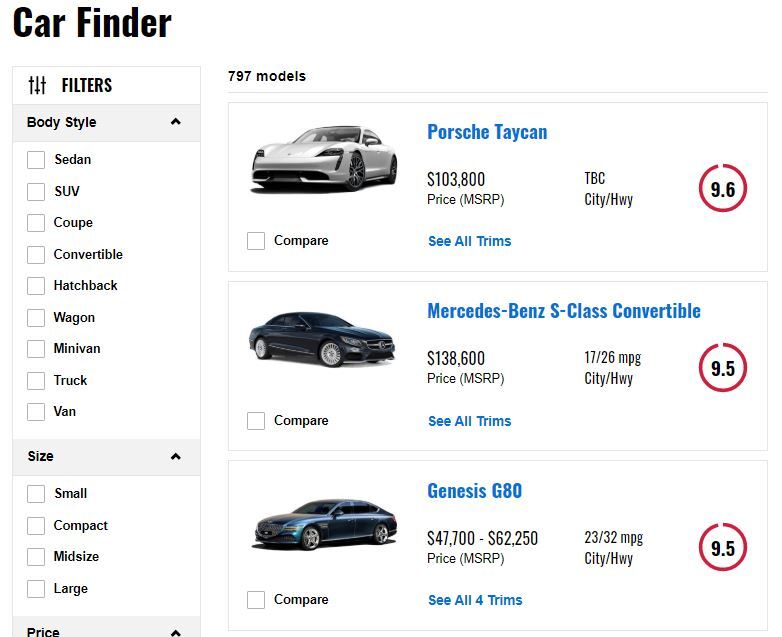The width and height of the screenshot is (782, 637).
Task: Click See All Trims under Mercedes-Benz S-Class
Action: (469, 421)
